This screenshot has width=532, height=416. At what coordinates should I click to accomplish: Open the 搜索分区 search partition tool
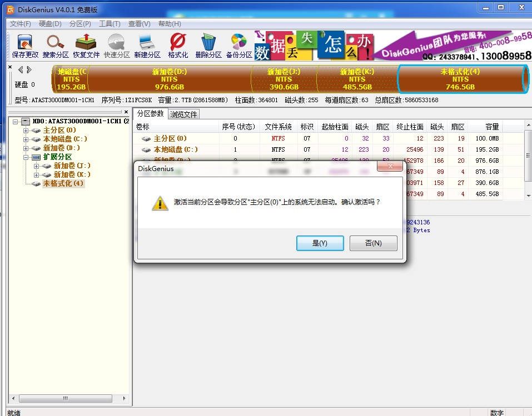(x=56, y=46)
